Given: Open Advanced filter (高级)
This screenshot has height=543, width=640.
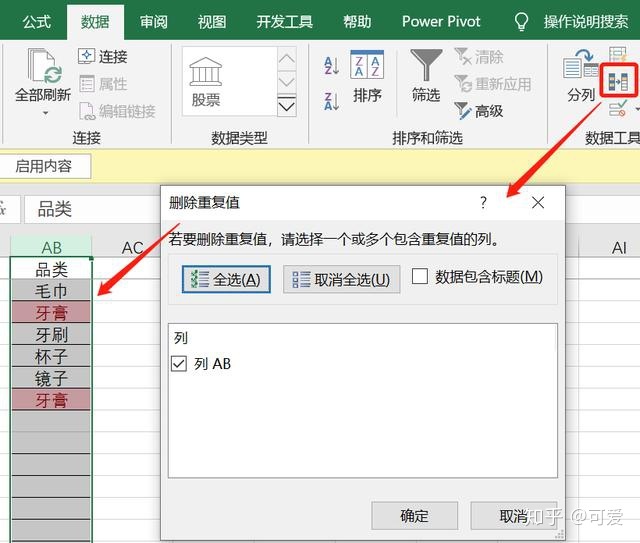Looking at the screenshot, I should [x=479, y=111].
